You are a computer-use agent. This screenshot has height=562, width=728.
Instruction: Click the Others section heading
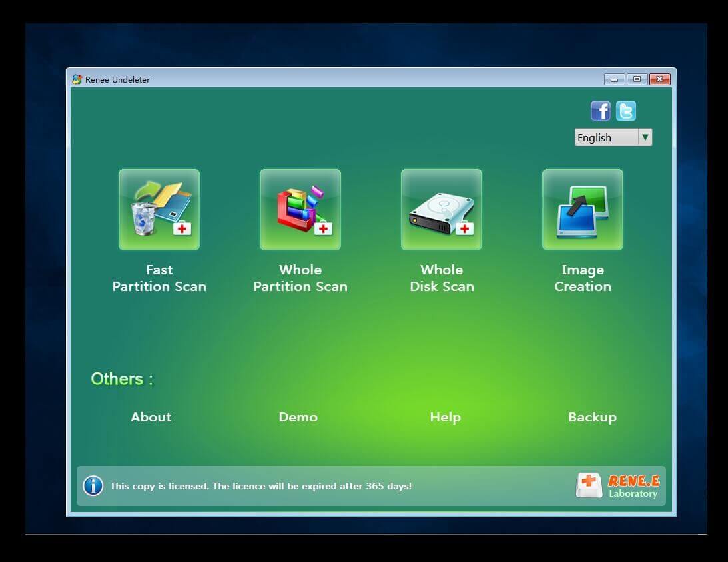click(122, 379)
